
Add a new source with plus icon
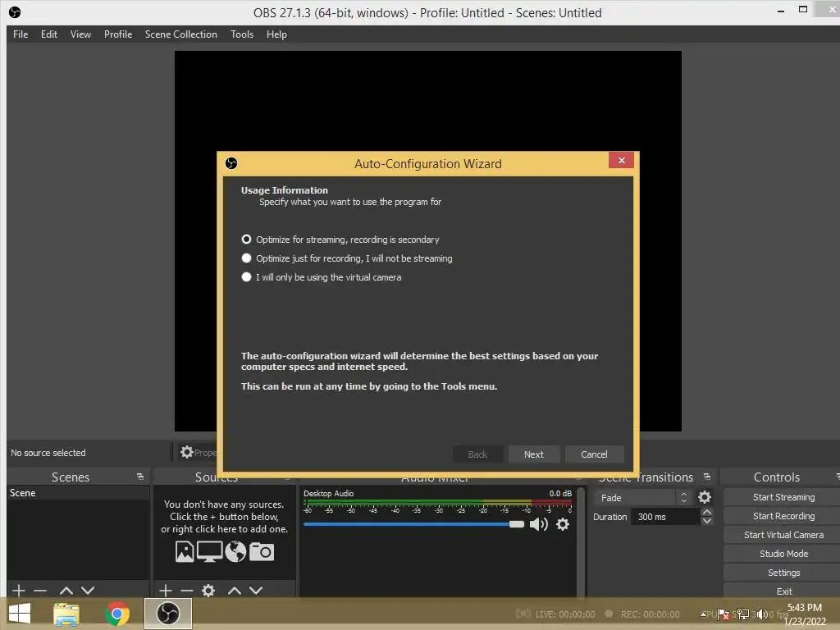pyautogui.click(x=166, y=591)
